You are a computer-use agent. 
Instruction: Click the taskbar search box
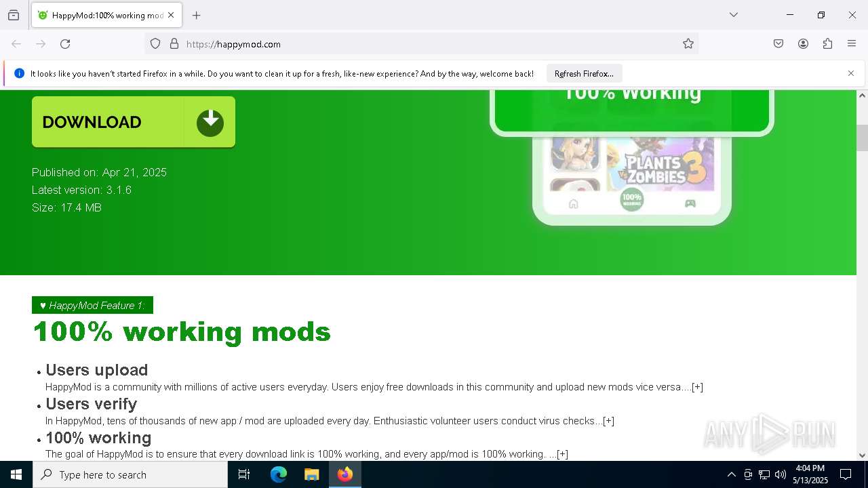(x=130, y=474)
